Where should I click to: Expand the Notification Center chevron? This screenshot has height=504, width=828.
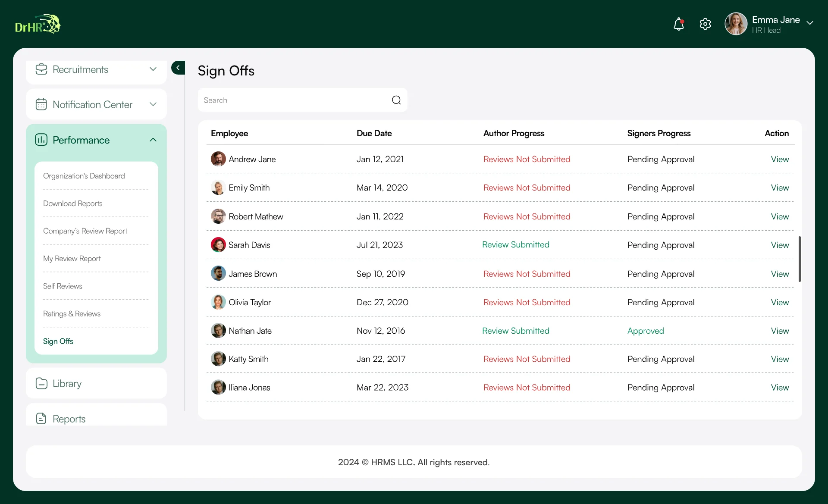[x=153, y=104]
